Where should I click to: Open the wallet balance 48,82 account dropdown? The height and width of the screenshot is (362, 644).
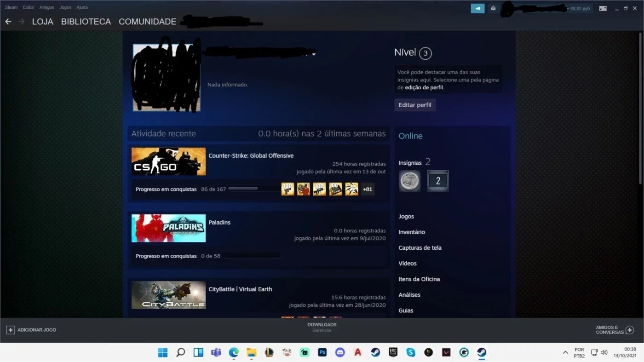579,8
